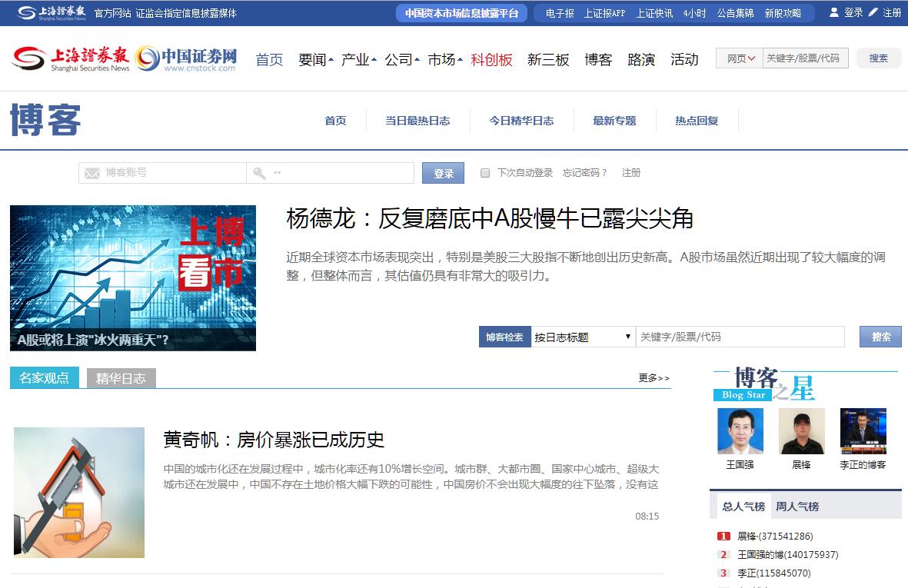Open 展锋 blog star avatar
This screenshot has width=908, height=588.
[801, 431]
